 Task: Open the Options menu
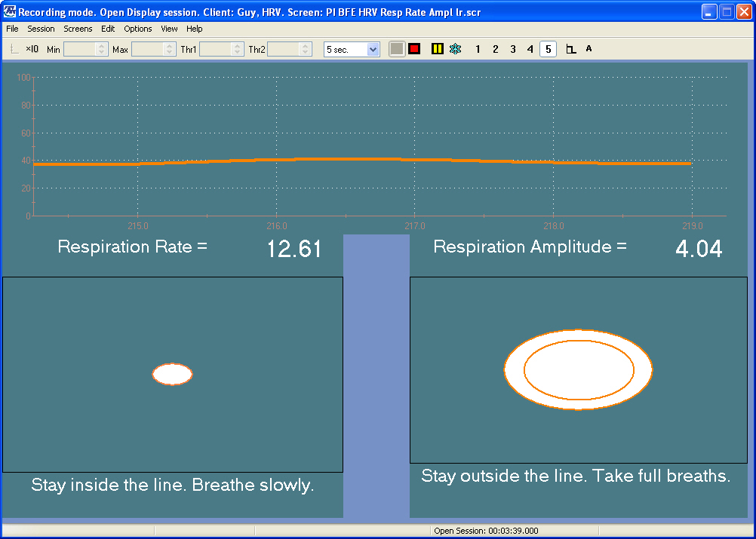[138, 29]
